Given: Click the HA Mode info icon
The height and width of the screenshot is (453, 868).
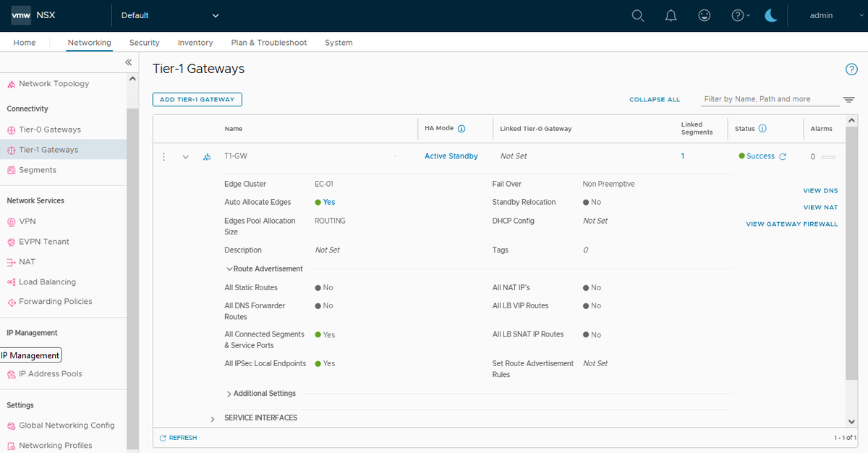Looking at the screenshot, I should coord(461,129).
